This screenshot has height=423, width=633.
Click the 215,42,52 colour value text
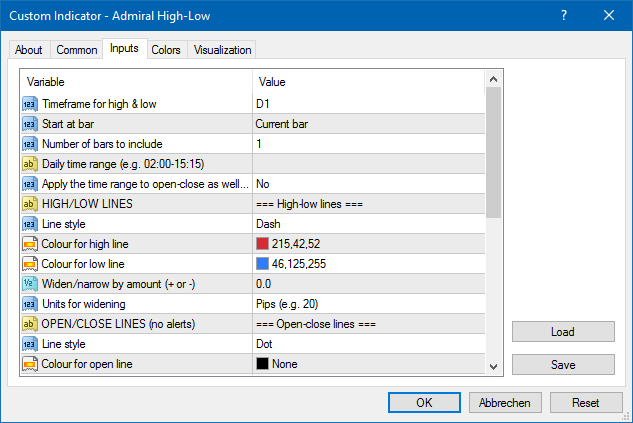[296, 244]
